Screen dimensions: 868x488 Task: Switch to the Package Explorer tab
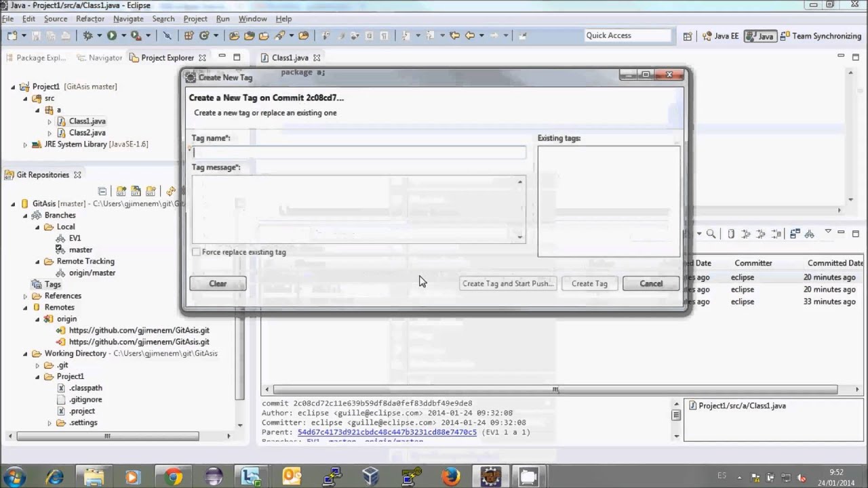coord(35,58)
